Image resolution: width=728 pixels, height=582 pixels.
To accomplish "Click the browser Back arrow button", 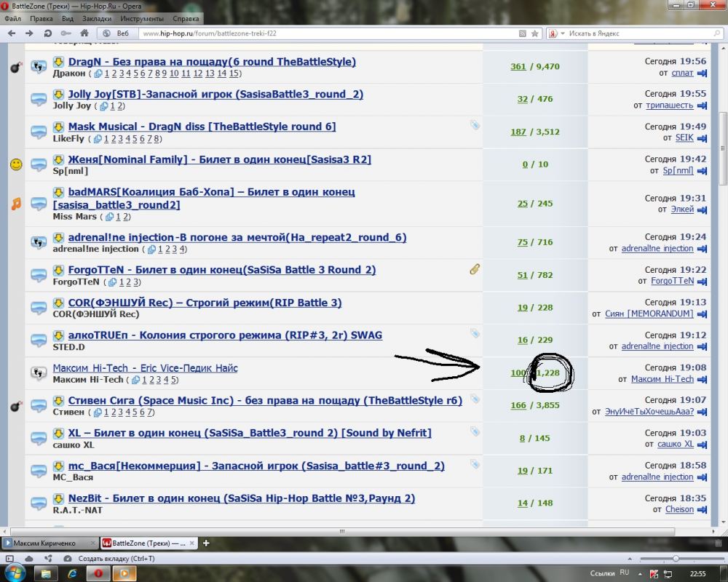I will tap(12, 33).
